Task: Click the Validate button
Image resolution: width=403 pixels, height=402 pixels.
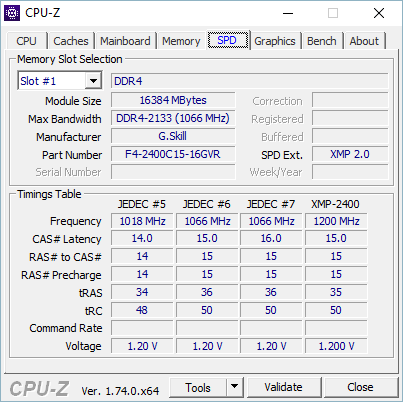Action: [284, 387]
